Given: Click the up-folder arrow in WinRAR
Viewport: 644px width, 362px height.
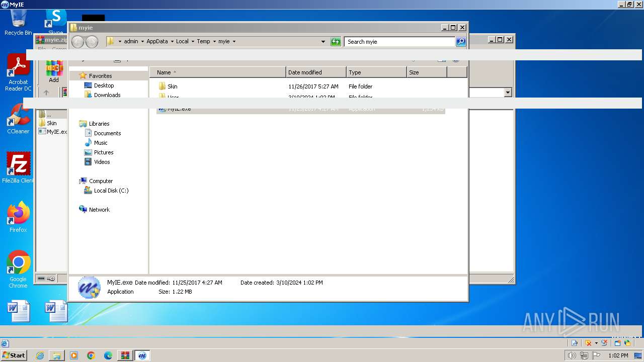Looking at the screenshot, I should pos(46,93).
